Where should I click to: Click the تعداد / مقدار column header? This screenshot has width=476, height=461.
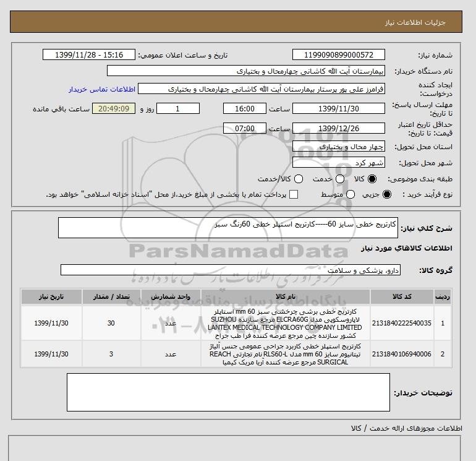[111, 296]
